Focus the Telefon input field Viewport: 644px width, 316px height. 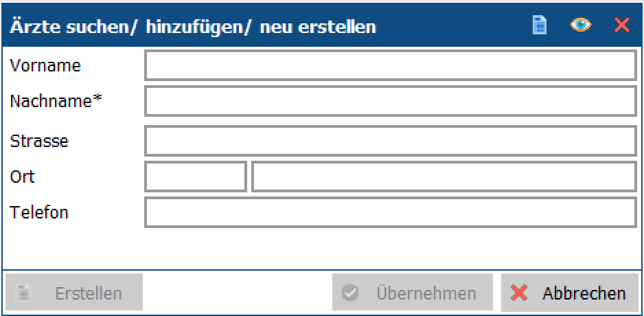391,212
